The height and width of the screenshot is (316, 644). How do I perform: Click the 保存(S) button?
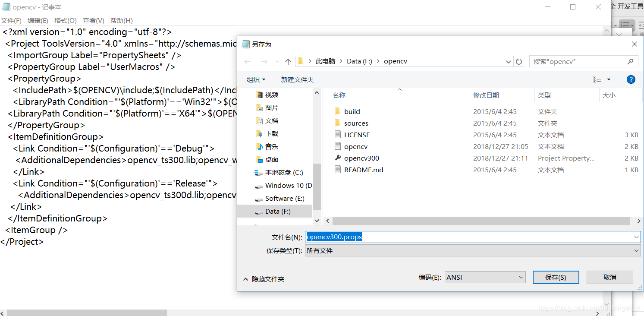click(556, 277)
